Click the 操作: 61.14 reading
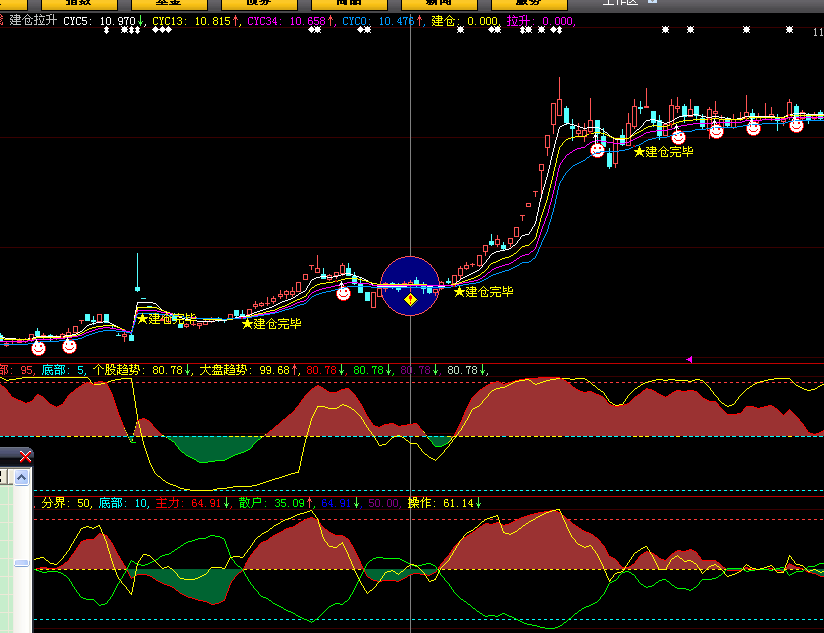 [445, 503]
